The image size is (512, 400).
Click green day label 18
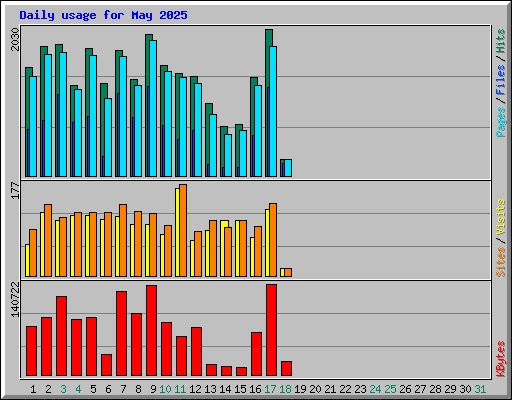click(285, 389)
